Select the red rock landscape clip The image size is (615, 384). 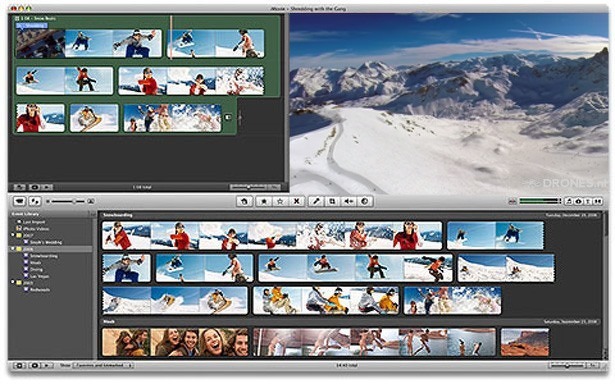tap(525, 342)
